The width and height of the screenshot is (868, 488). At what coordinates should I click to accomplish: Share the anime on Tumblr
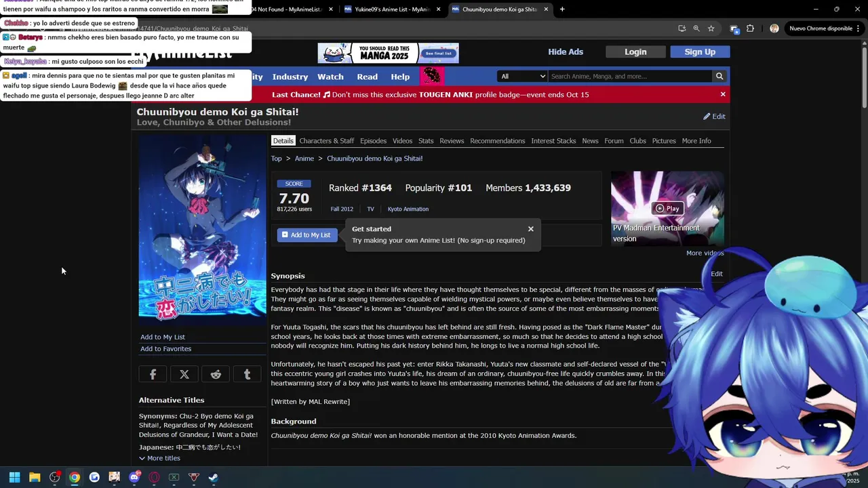pyautogui.click(x=247, y=374)
